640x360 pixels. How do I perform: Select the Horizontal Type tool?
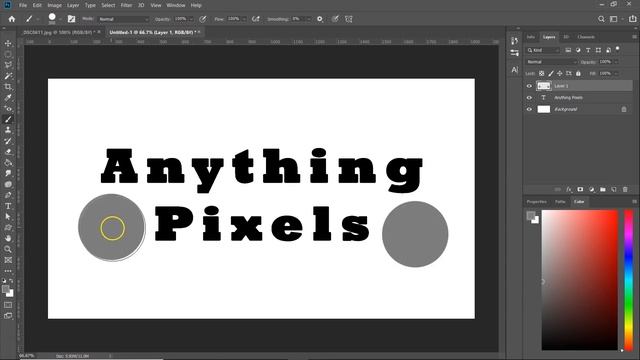8,206
